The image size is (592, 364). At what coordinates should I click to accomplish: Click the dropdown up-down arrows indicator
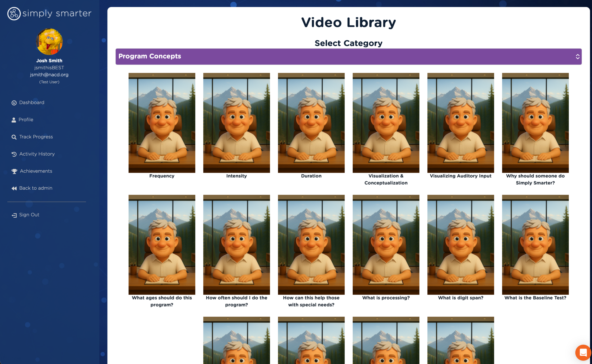(x=577, y=57)
